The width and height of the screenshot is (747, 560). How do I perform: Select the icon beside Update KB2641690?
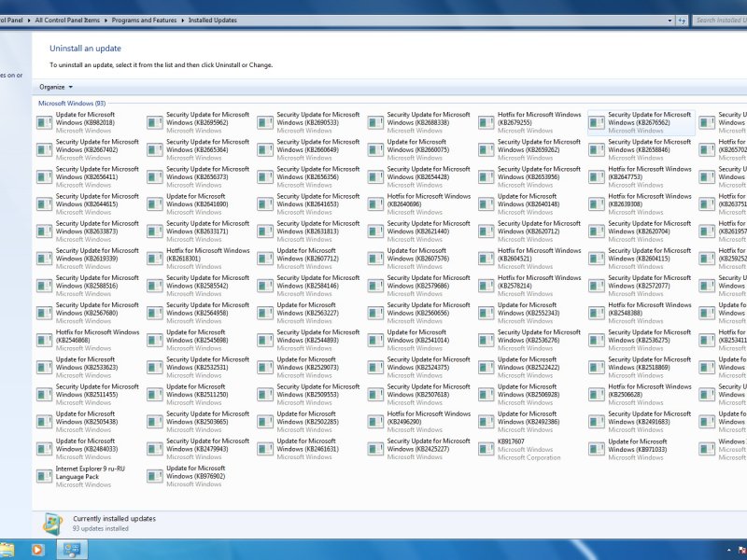[155, 204]
